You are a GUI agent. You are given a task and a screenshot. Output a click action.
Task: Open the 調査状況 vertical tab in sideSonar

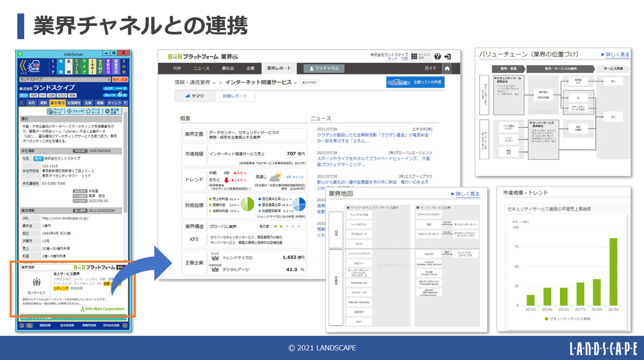(x=116, y=67)
